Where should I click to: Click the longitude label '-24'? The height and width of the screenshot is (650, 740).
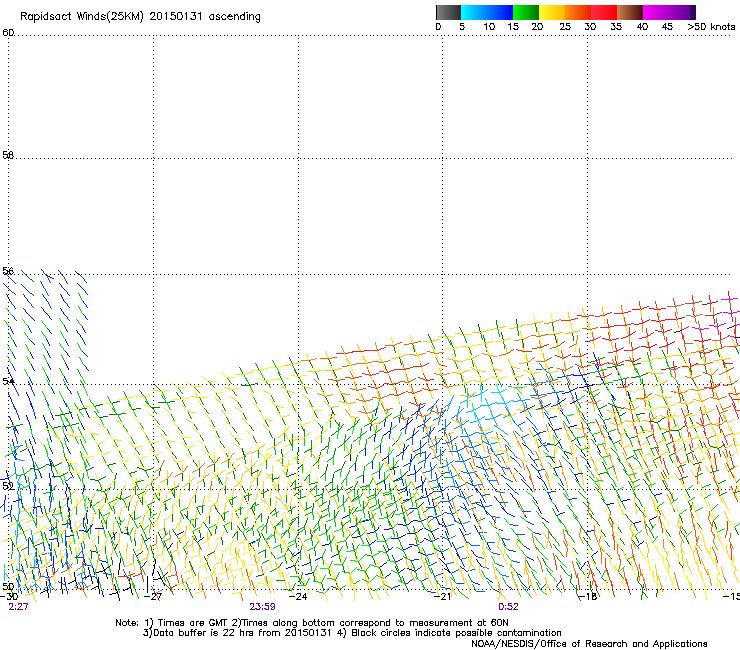click(x=298, y=597)
